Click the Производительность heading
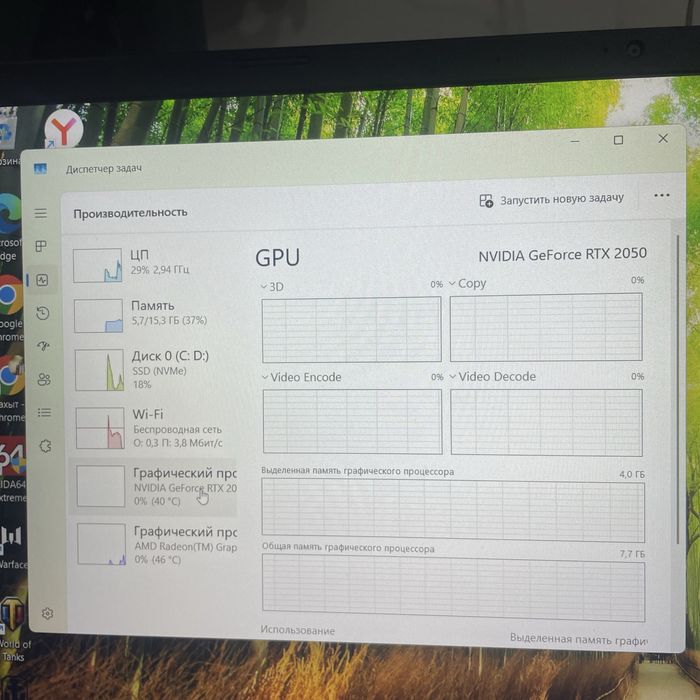The image size is (700, 700). [x=130, y=213]
